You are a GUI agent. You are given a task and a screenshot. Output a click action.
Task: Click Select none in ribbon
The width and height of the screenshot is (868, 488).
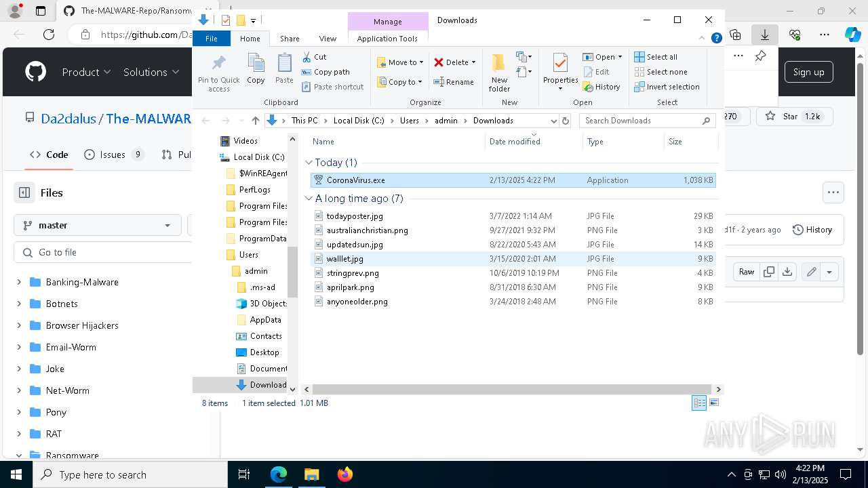[660, 72]
